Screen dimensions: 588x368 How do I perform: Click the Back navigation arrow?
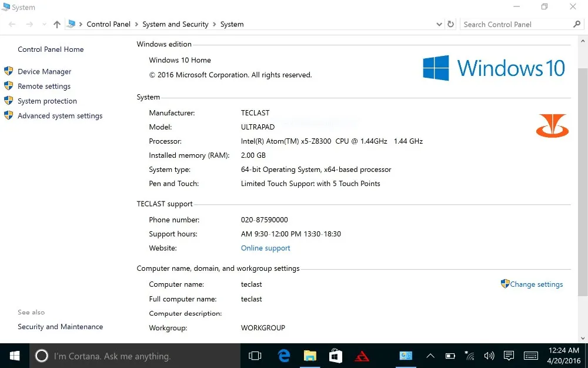(x=12, y=24)
